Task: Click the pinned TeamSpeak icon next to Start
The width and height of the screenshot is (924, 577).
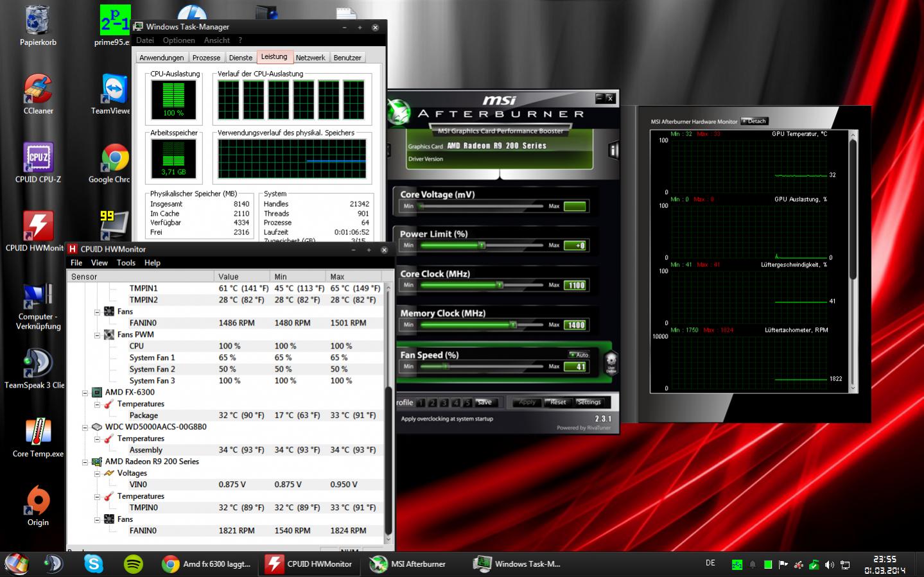Action: click(53, 564)
